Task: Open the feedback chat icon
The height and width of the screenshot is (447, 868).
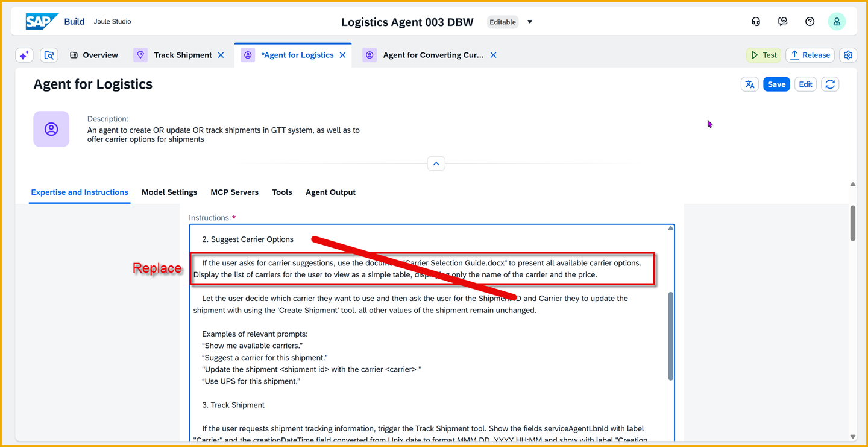Action: (782, 22)
